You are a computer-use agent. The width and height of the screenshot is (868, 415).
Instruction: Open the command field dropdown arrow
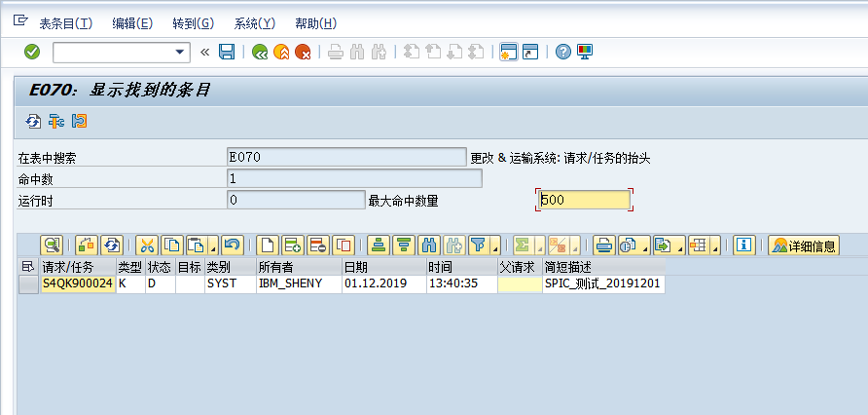point(179,52)
